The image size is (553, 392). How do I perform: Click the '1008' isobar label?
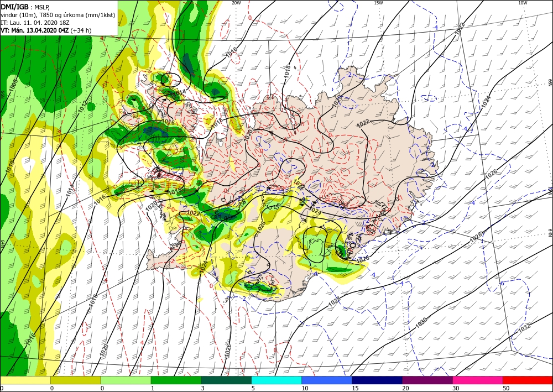[13, 85]
